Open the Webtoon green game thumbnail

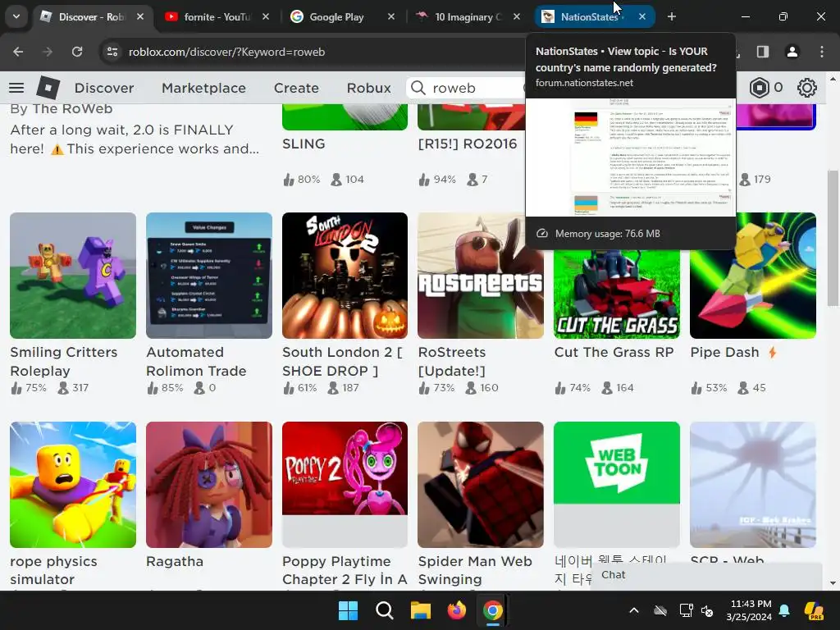pos(617,485)
